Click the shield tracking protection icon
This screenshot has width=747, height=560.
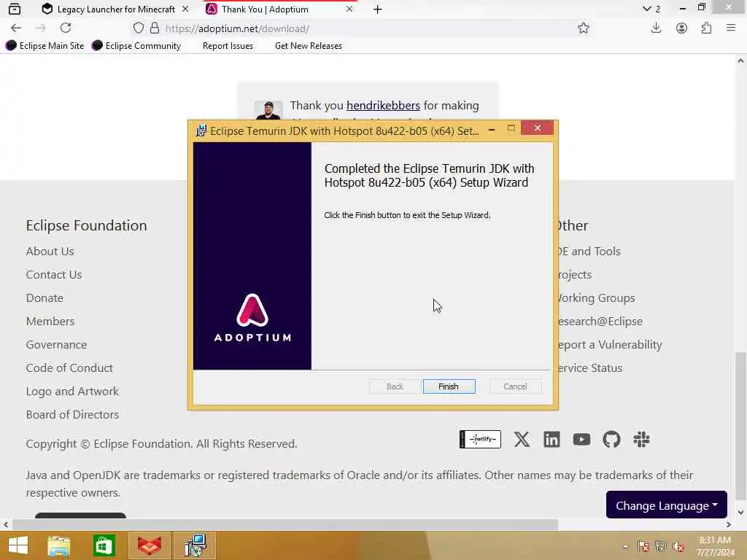point(139,28)
